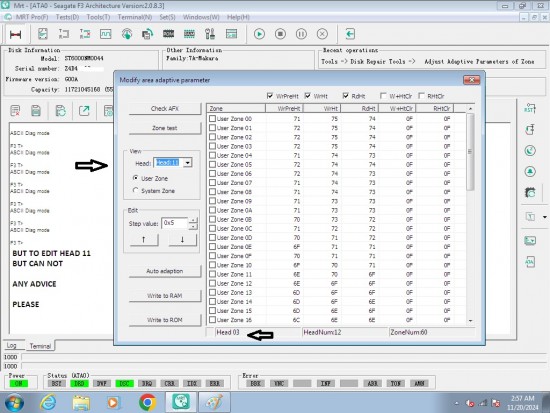Click the Write to RAM button
The height and width of the screenshot is (413, 550).
tap(165, 296)
